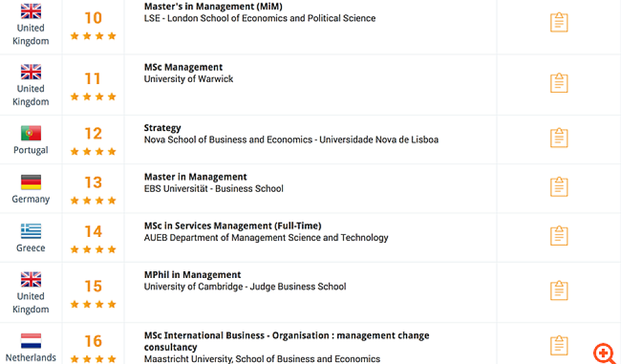Click clipboard icon for Nova Strategy program
This screenshot has height=364, width=621.
tap(559, 137)
